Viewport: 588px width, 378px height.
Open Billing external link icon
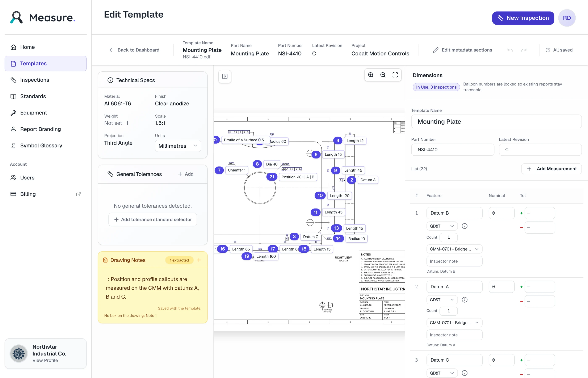point(78,194)
